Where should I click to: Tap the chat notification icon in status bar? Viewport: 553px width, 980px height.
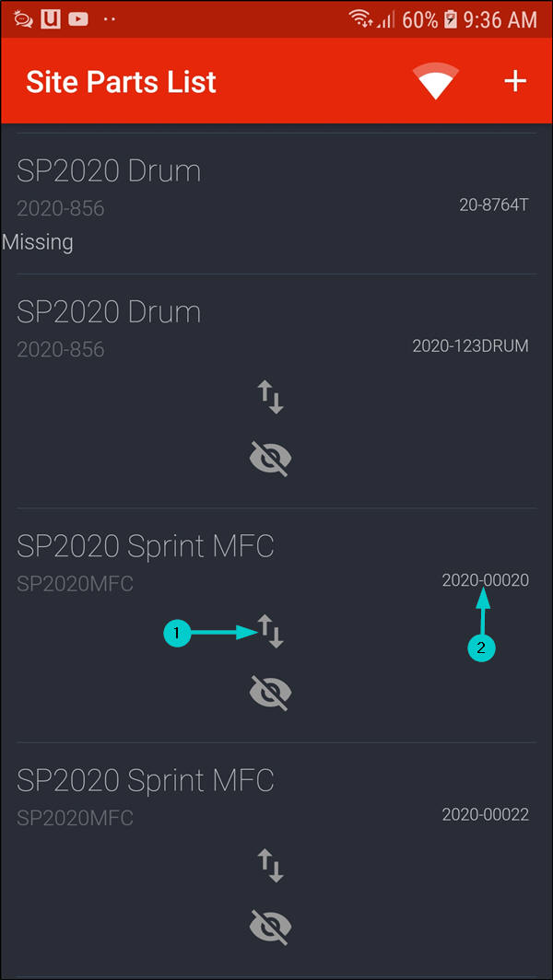(x=25, y=19)
